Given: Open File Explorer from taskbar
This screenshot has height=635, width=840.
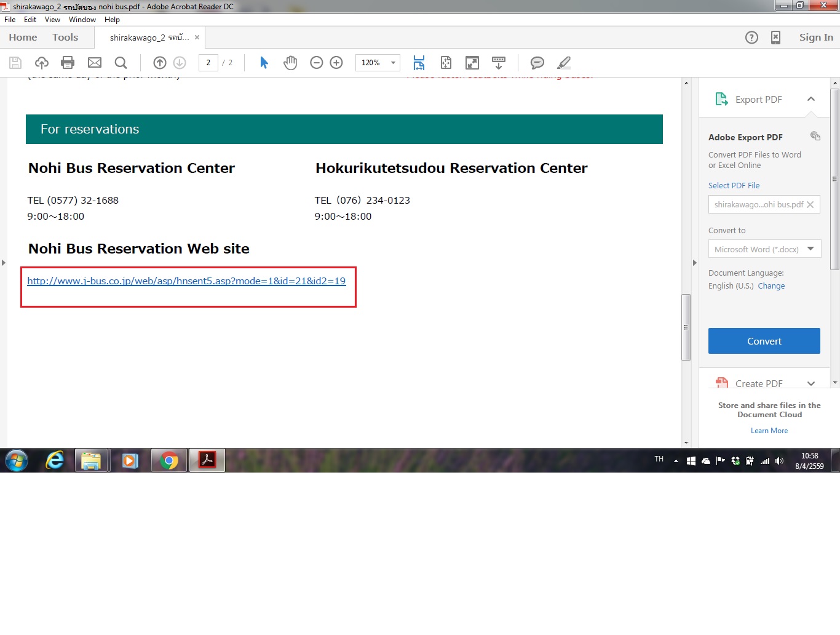Looking at the screenshot, I should point(91,460).
